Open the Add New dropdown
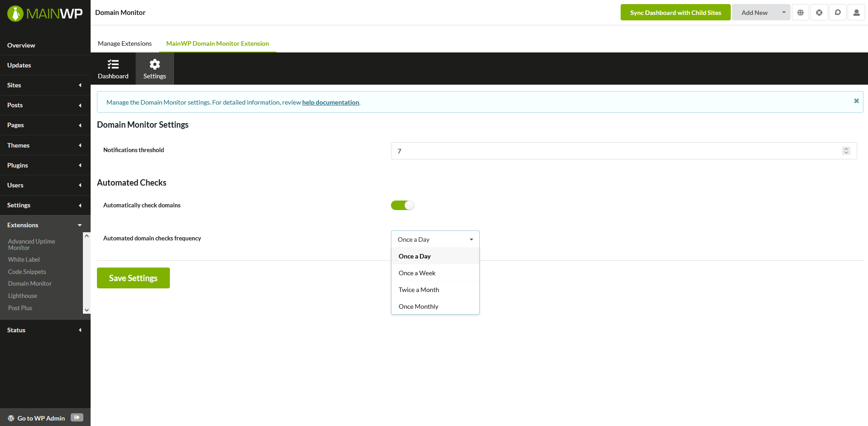The width and height of the screenshot is (868, 426). pos(760,12)
